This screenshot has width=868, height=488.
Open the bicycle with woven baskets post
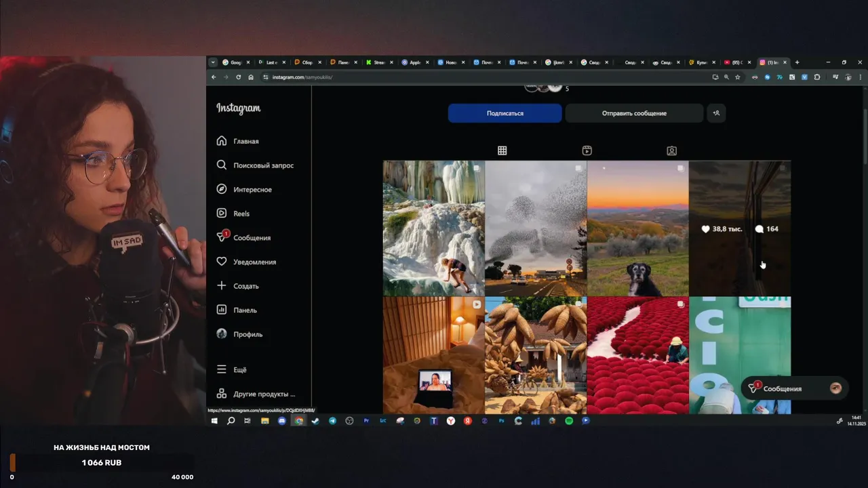pos(536,355)
